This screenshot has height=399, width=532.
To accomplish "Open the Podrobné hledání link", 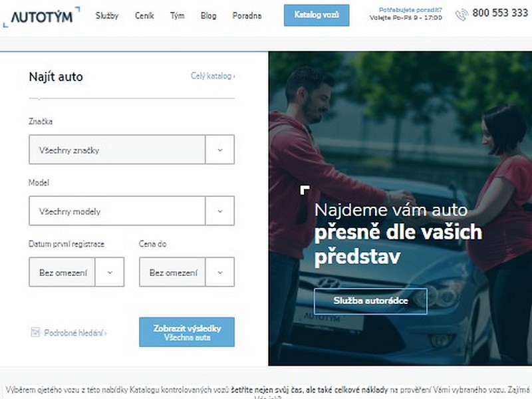I will [75, 333].
